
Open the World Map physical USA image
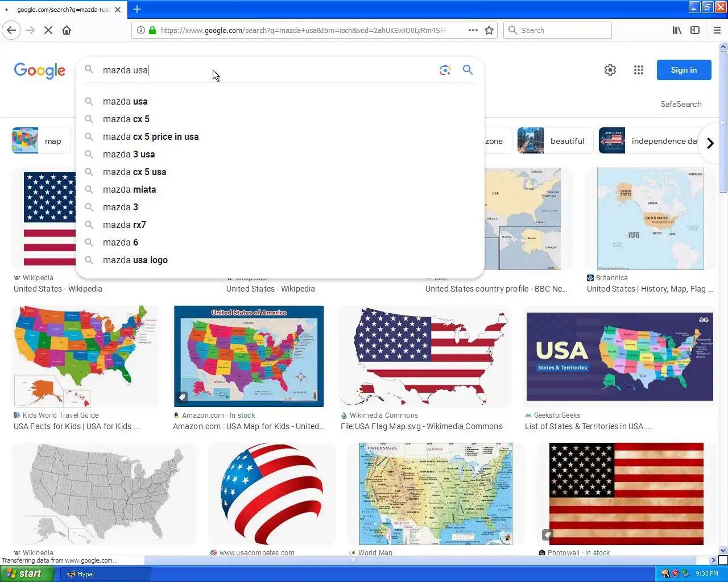pos(436,493)
